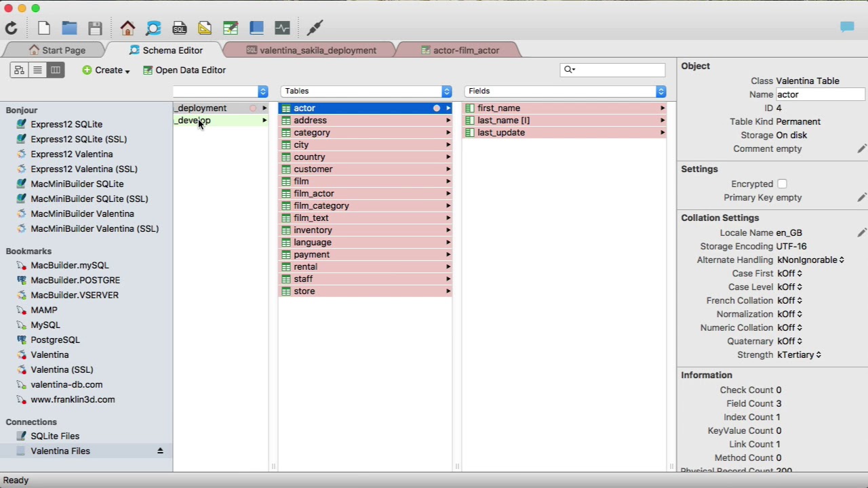
Task: Click the refresh arrow toolbar icon
Action: [x=11, y=28]
